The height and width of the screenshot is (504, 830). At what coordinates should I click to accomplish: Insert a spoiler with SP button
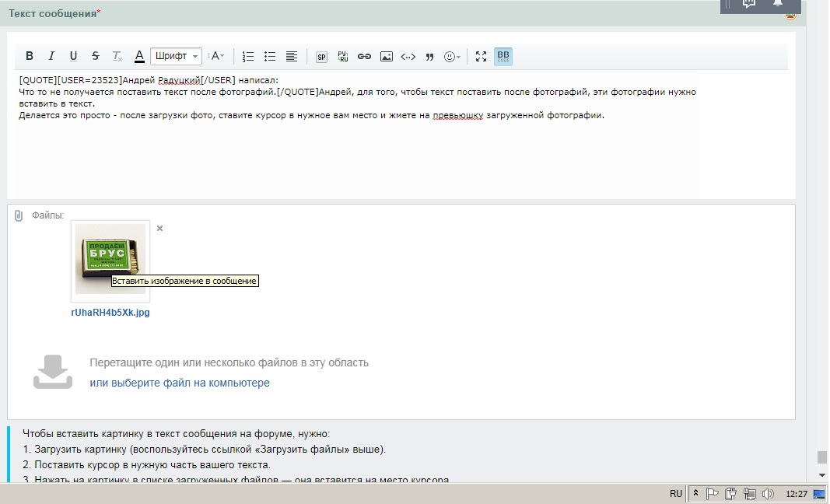coord(321,56)
